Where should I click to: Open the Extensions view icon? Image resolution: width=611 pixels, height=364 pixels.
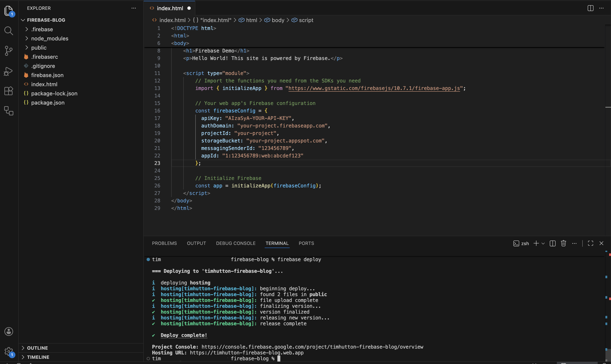[9, 91]
